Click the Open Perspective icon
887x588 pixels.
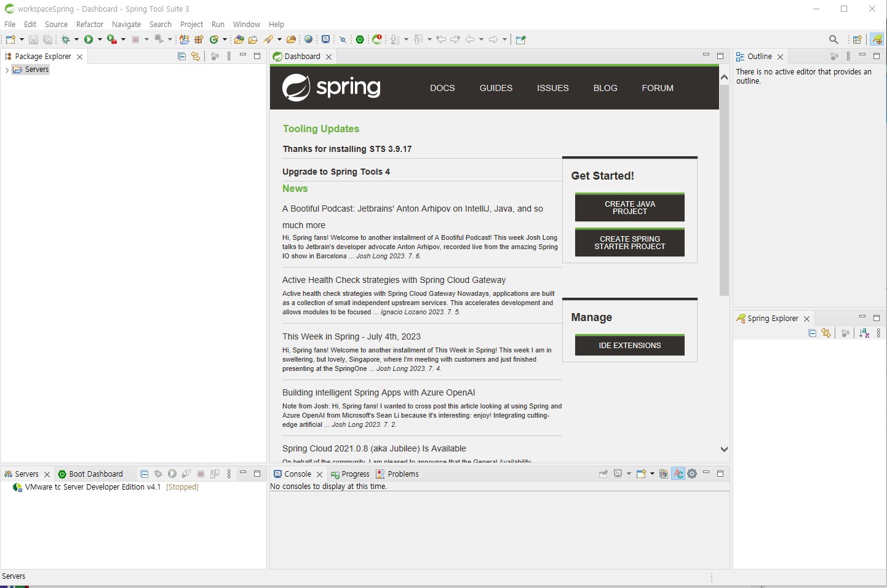click(x=857, y=39)
